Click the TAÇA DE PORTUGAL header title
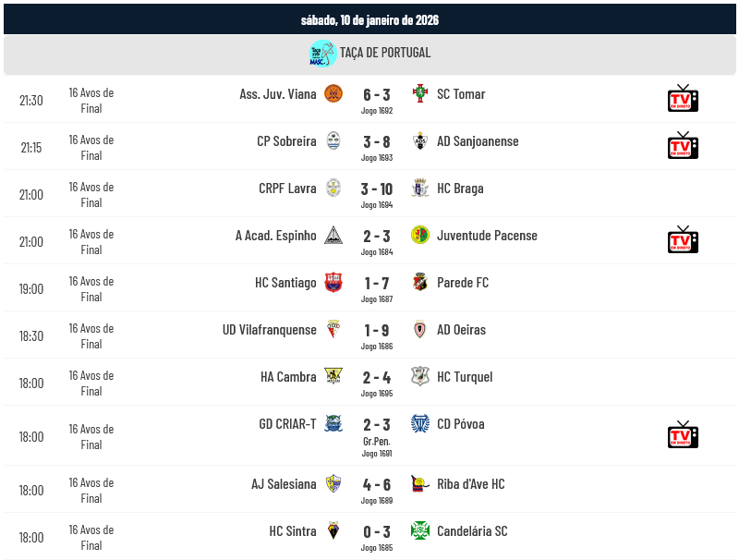Screen dimensions: 739x560 [x=385, y=53]
